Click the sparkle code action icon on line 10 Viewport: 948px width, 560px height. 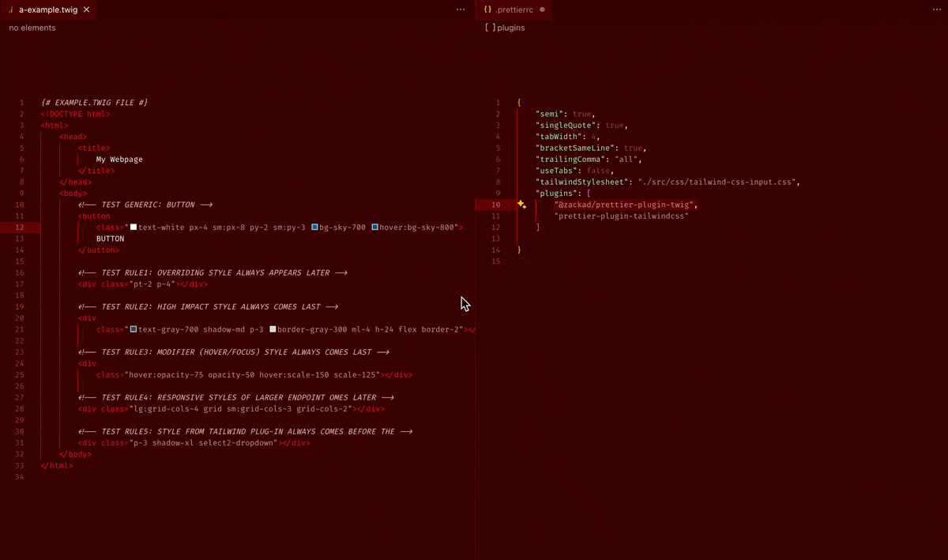point(521,205)
